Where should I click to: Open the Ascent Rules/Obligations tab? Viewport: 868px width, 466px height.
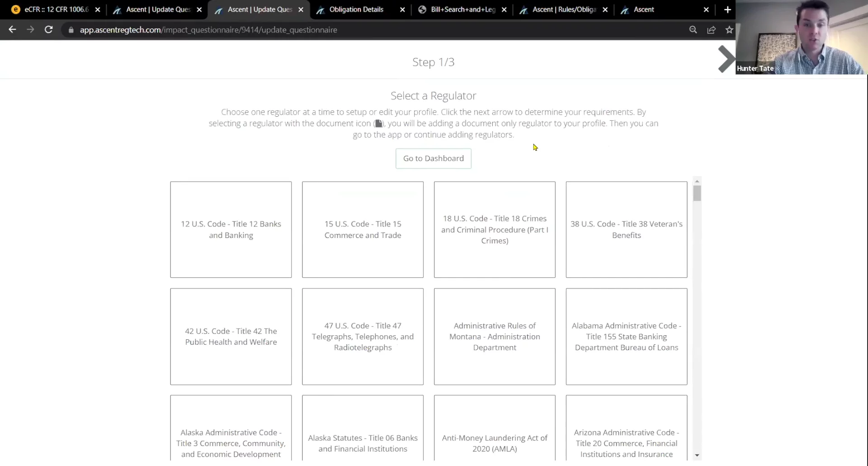tap(564, 10)
